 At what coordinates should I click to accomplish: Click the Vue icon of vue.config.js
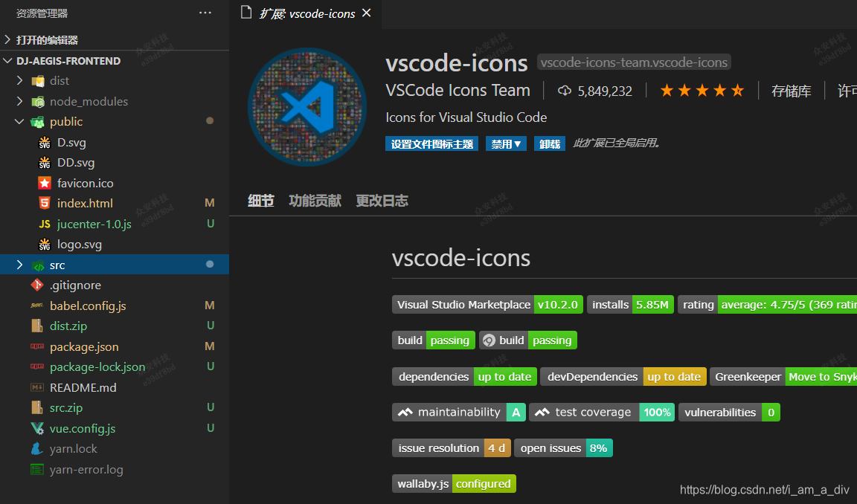tap(37, 429)
